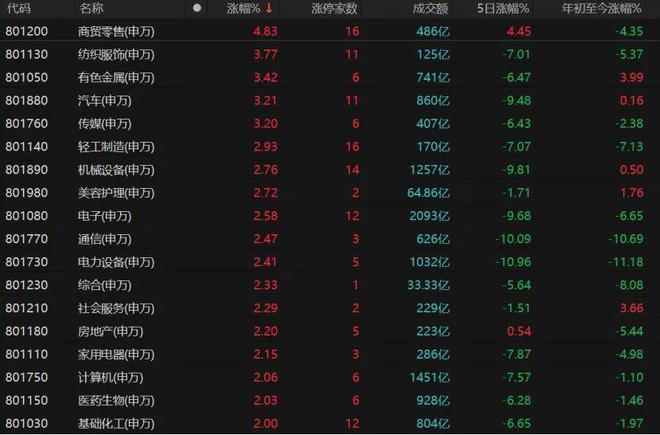
Task: Click turnover value 33.33亿
Action: [428, 285]
